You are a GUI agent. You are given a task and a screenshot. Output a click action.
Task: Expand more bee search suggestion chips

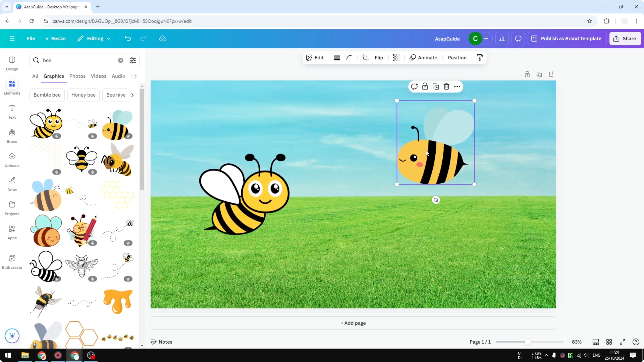coord(132,95)
